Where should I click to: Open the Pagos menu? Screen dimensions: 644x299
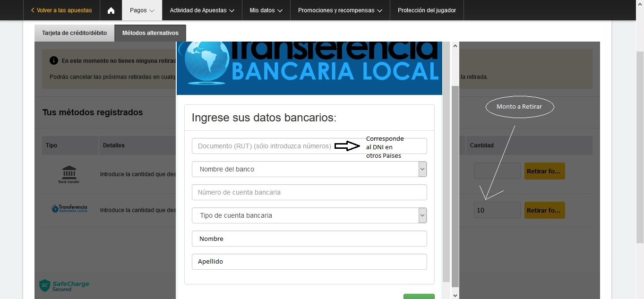(142, 10)
